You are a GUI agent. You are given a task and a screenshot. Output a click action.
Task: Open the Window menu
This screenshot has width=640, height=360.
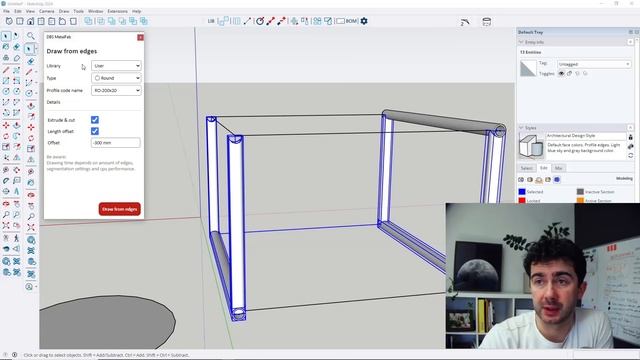pyautogui.click(x=96, y=11)
